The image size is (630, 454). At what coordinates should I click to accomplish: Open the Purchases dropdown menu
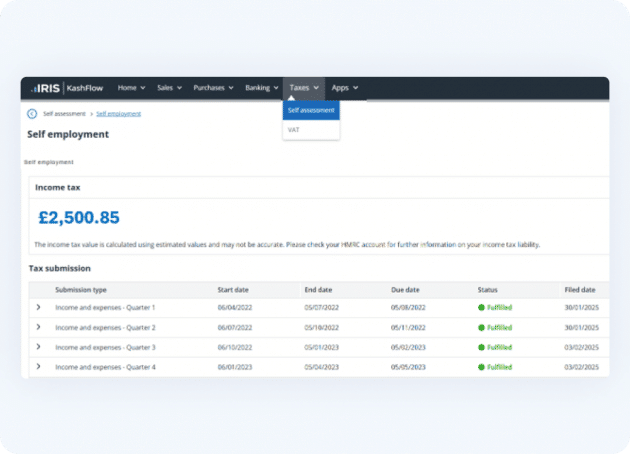point(213,88)
